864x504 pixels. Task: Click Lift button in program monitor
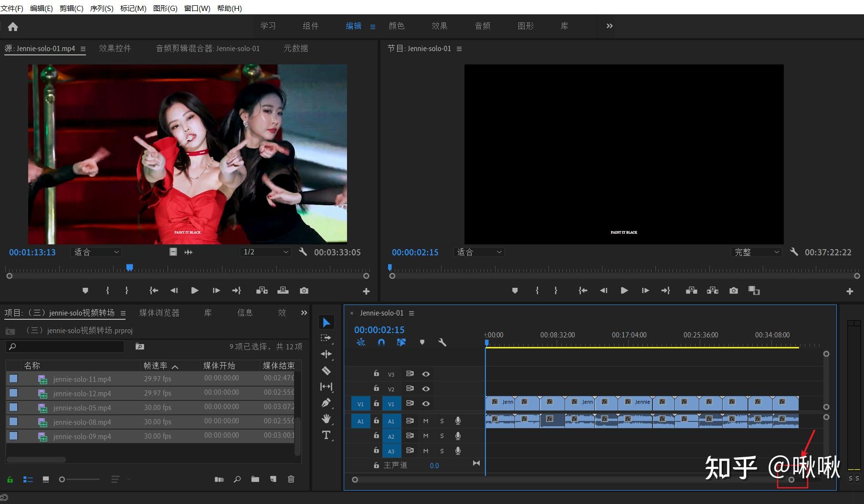691,290
